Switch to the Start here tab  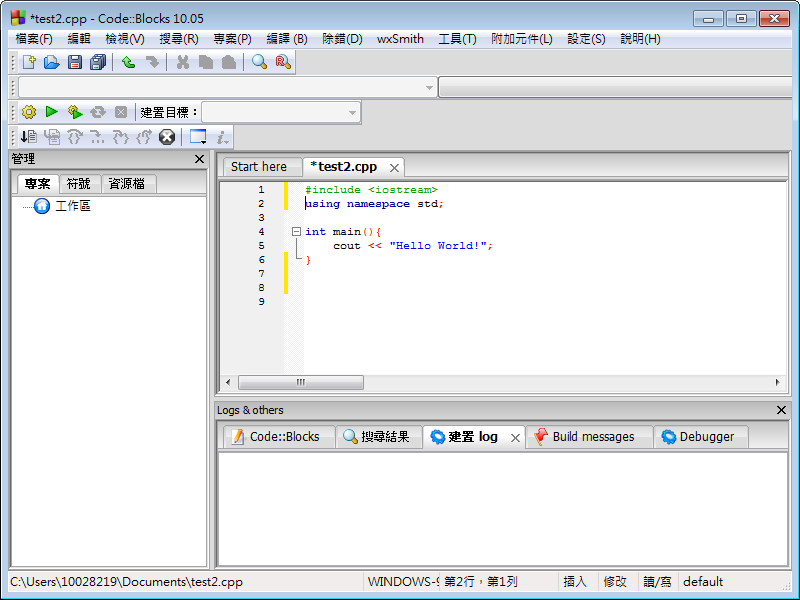tap(259, 167)
